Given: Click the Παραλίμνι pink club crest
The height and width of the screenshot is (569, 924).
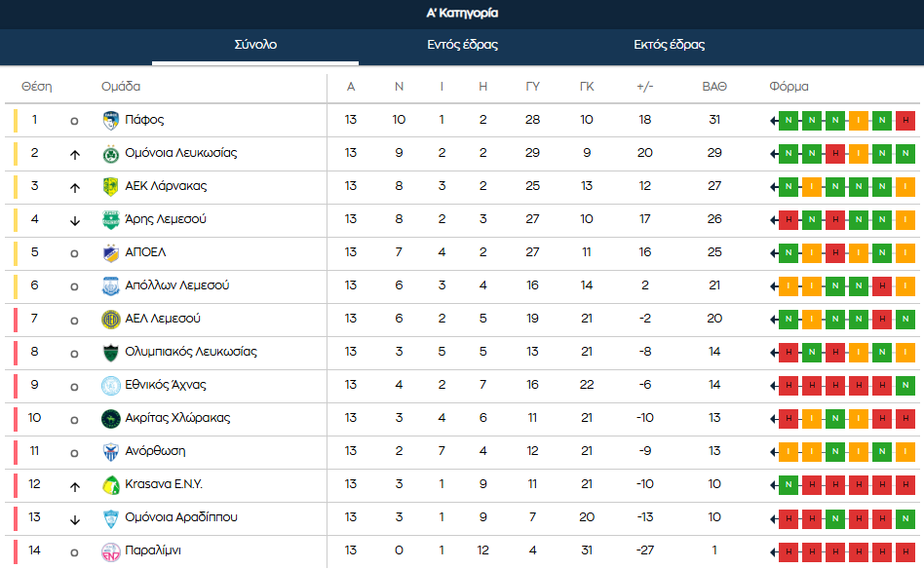Looking at the screenshot, I should coord(110,551).
